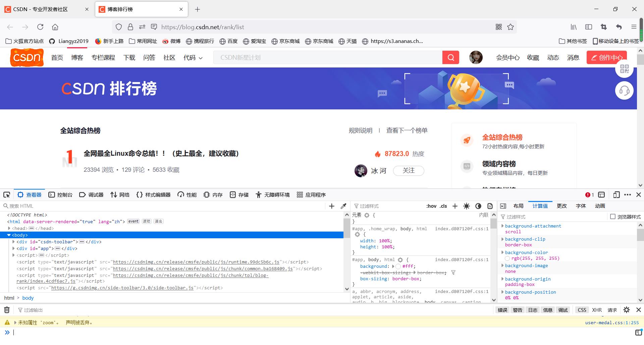The height and width of the screenshot is (345, 644).
Task: Switch console to multi-line editor mode
Action: 638,333
